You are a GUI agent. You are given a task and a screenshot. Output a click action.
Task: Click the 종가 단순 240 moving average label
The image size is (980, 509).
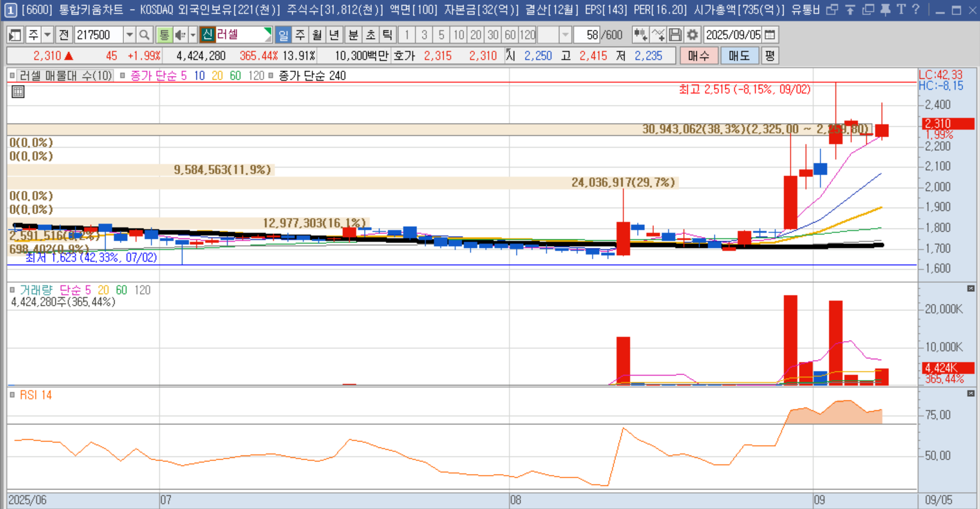(x=312, y=76)
